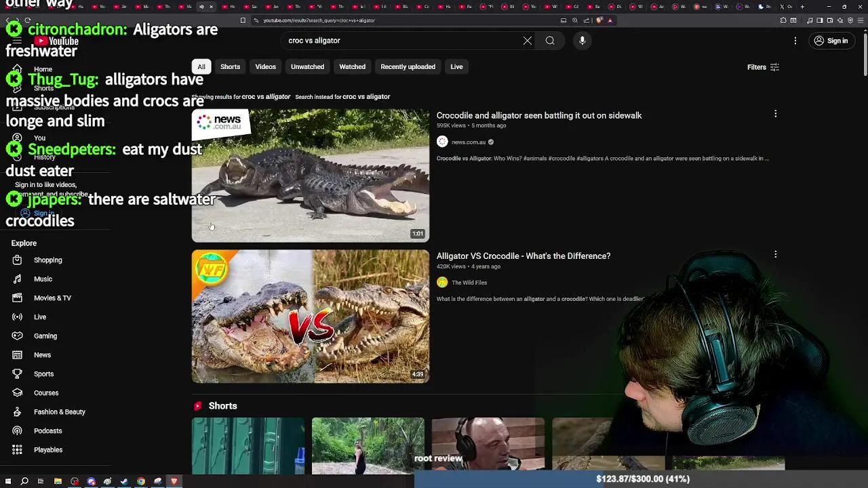Screen dimensions: 868x488
Task: Click the page vertical scrollbar
Action: point(865,54)
